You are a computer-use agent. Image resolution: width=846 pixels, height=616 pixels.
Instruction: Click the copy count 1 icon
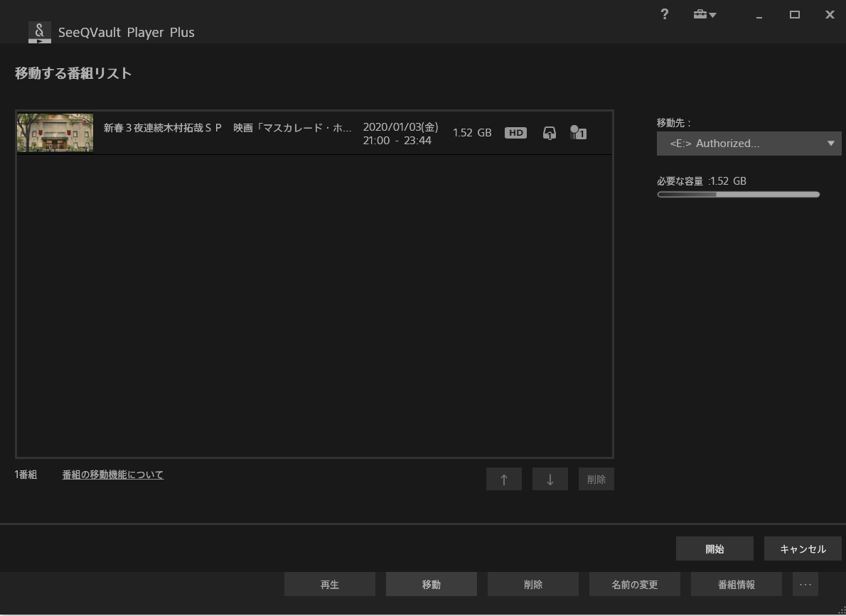point(578,133)
